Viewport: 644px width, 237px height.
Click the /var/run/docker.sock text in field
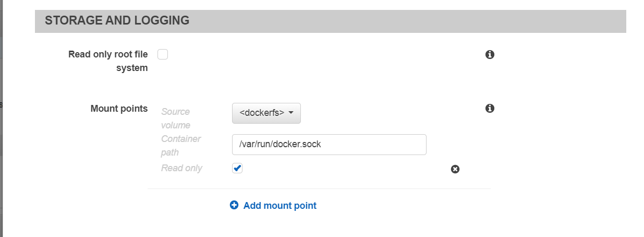(280, 145)
